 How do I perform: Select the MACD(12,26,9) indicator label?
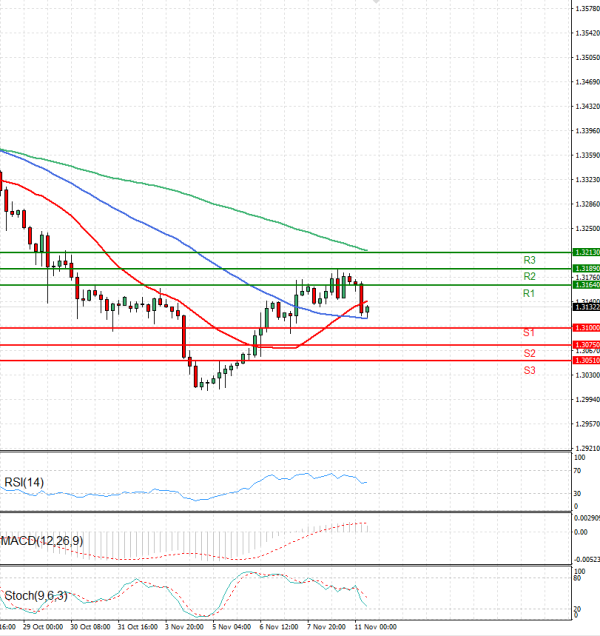[42, 541]
